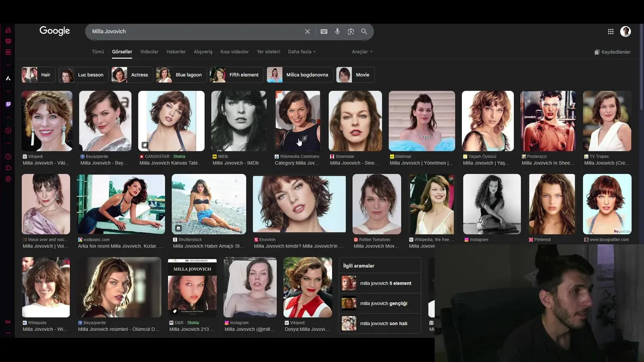Open the Ekovitrin image thumbnail

(299, 203)
